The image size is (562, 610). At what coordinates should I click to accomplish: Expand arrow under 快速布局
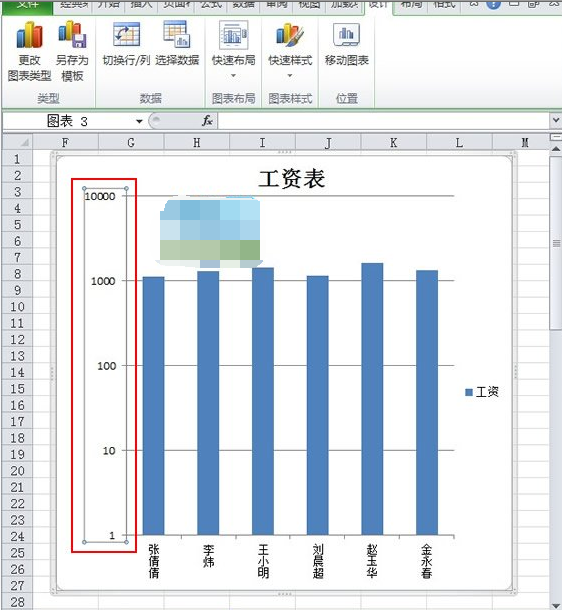(x=233, y=75)
